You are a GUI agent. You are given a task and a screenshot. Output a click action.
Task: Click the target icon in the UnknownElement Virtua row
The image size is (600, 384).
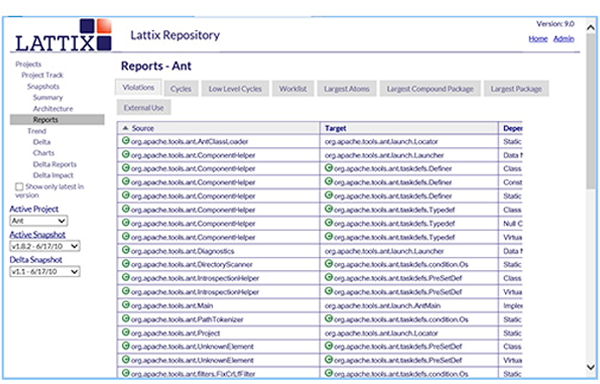click(x=329, y=360)
